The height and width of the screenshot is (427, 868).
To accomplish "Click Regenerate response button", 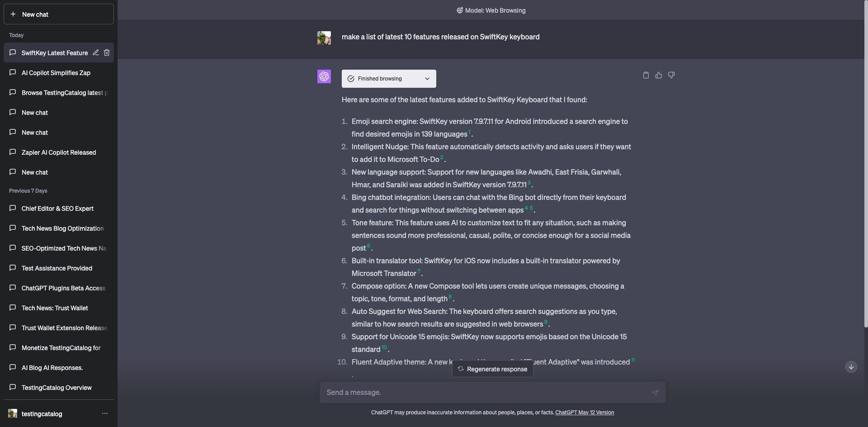I will coord(492,369).
